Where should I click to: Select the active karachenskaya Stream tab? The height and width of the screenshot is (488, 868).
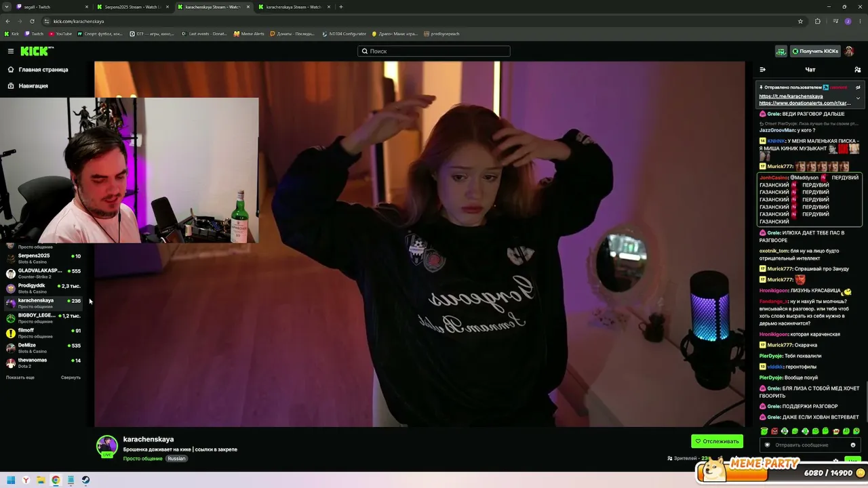click(x=213, y=7)
